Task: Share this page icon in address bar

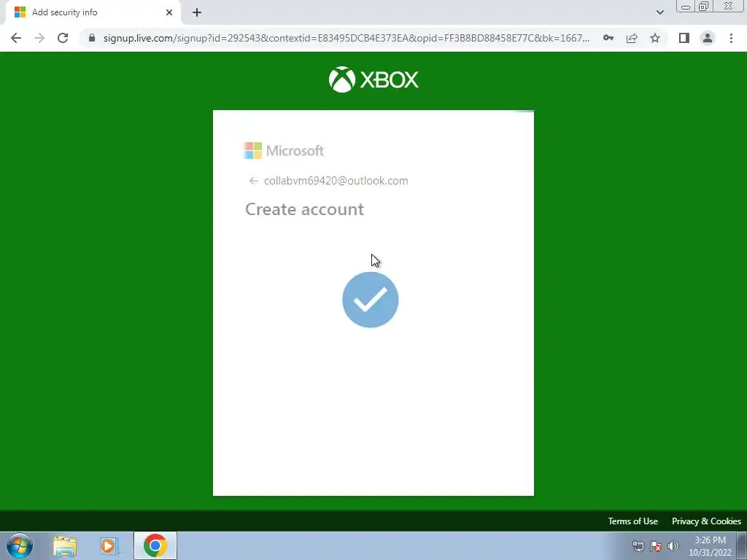Action: click(632, 38)
